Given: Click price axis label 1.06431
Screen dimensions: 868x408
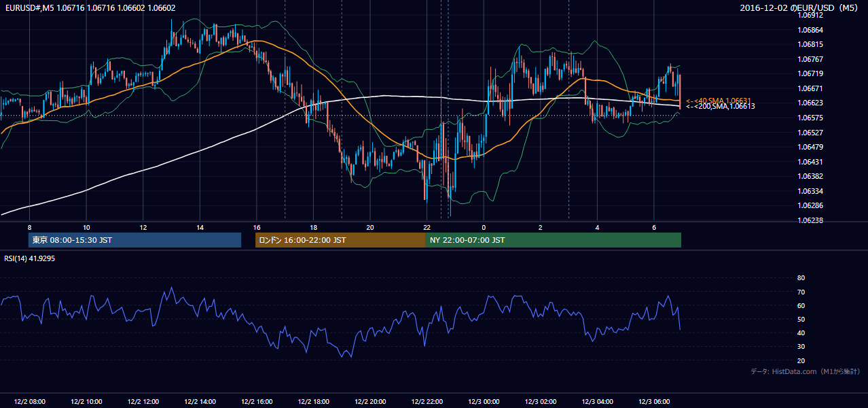Looking at the screenshot, I should 810,162.
